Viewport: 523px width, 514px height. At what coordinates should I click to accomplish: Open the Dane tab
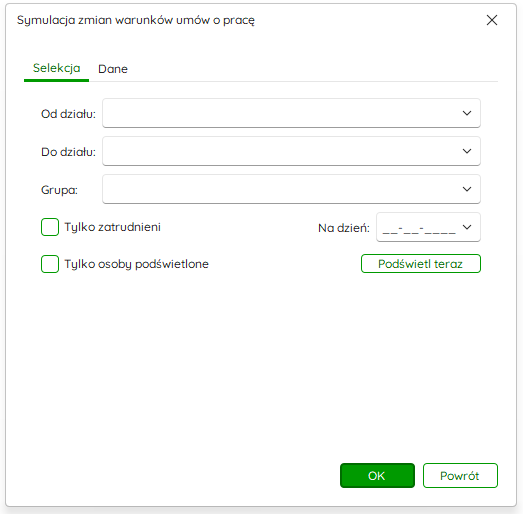[x=113, y=69]
